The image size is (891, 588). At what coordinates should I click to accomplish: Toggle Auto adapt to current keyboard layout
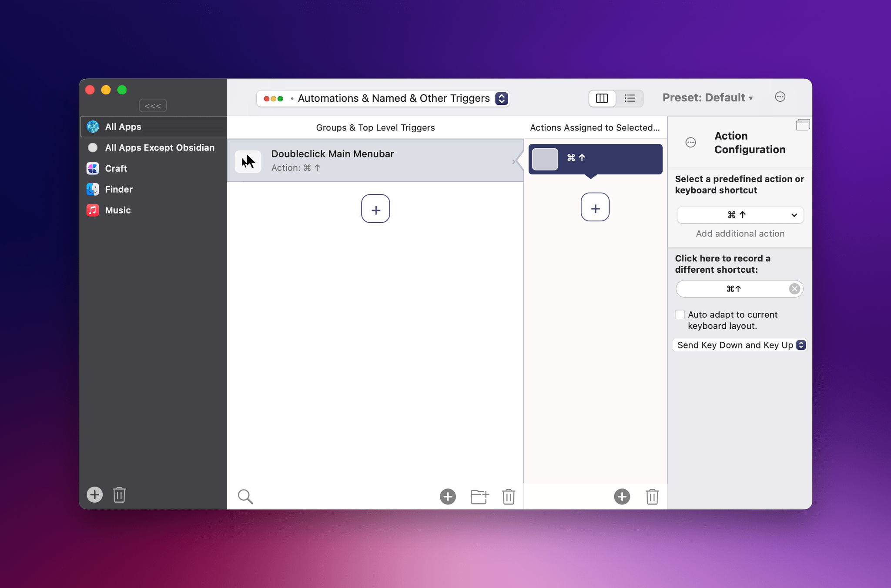(678, 314)
